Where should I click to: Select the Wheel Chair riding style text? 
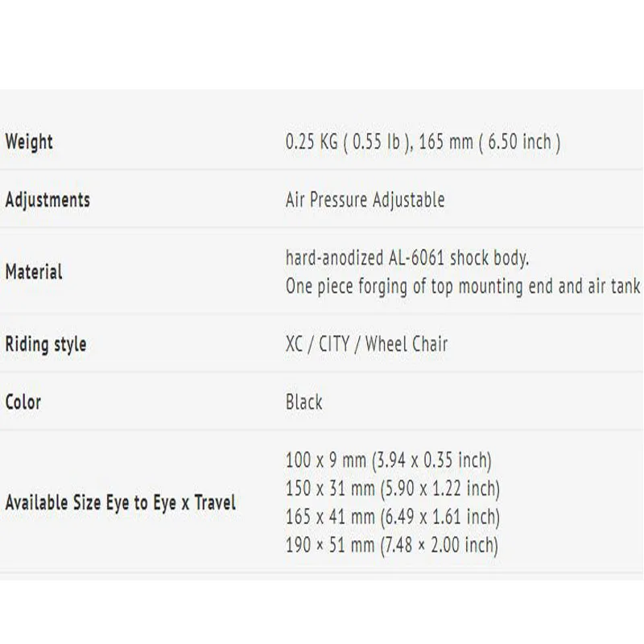pos(406,345)
